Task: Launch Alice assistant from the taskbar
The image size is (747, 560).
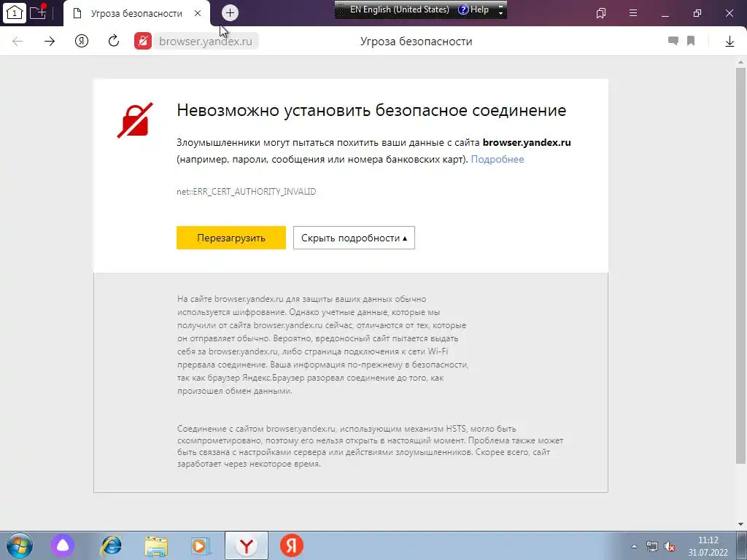Action: click(63, 545)
